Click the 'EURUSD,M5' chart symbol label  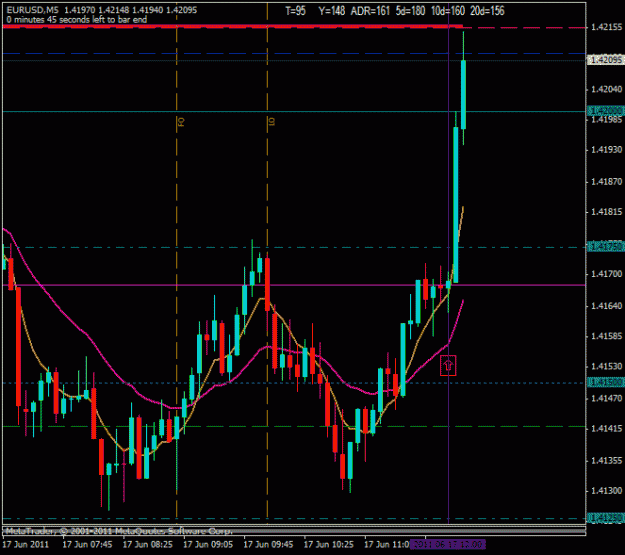click(32, 10)
